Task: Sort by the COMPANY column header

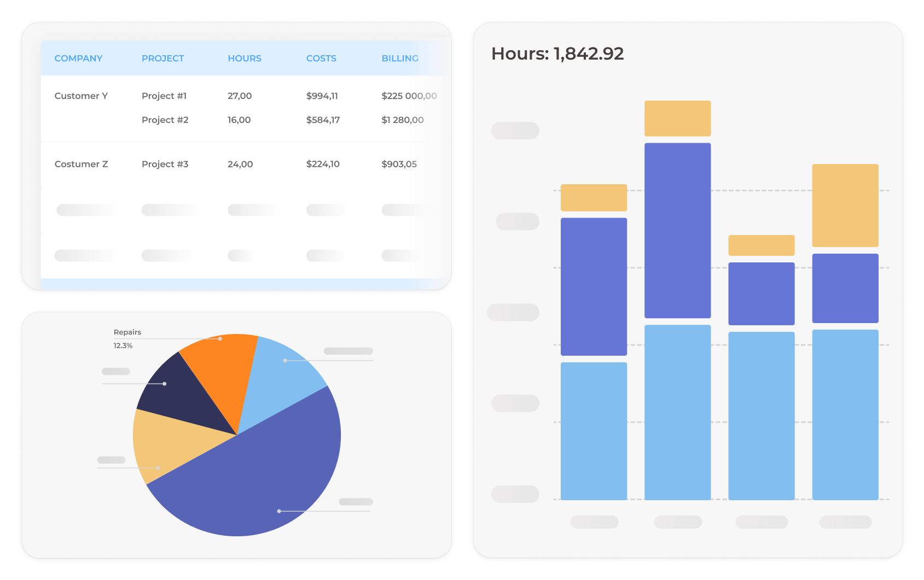Action: pyautogui.click(x=78, y=58)
